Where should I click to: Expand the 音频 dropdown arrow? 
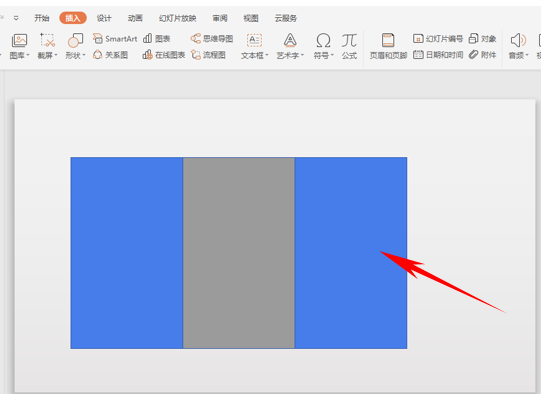coord(527,55)
